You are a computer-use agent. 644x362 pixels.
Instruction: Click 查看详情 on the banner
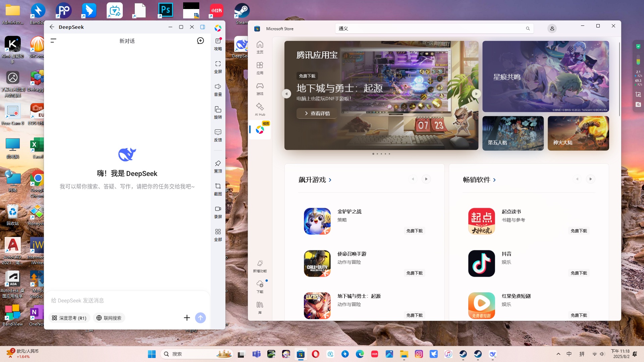317,113
